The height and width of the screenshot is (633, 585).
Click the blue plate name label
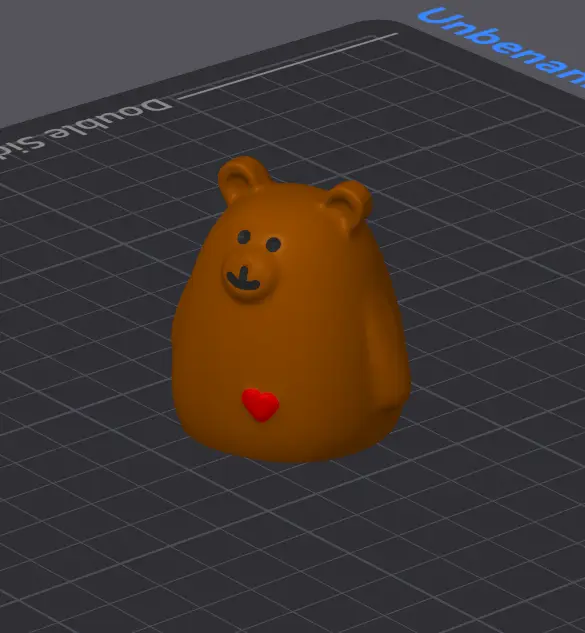point(503,46)
